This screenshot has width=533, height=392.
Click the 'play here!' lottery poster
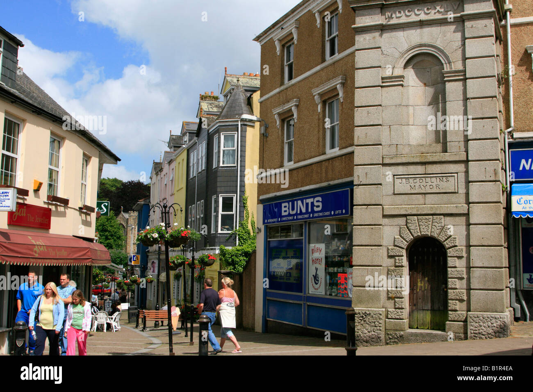[x=317, y=269]
